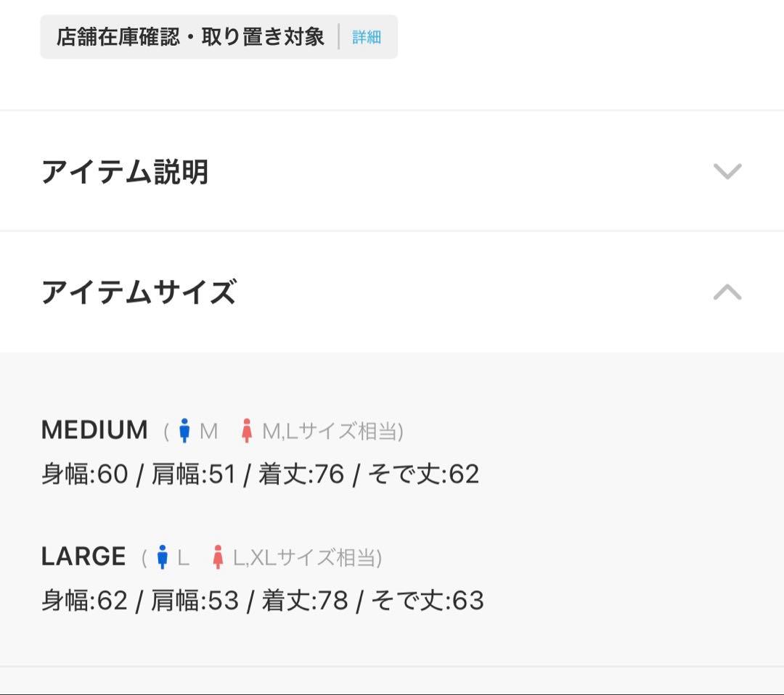Viewport: 784px width, 695px height.
Task: Click L,XLサイズ相当 text in LARGE row
Action: 306,558
